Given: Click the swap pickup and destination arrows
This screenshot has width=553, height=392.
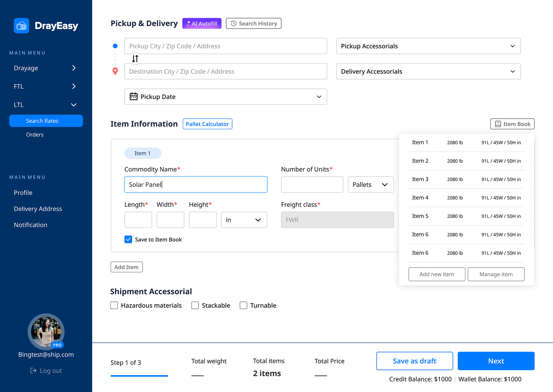Looking at the screenshot, I should pyautogui.click(x=135, y=59).
